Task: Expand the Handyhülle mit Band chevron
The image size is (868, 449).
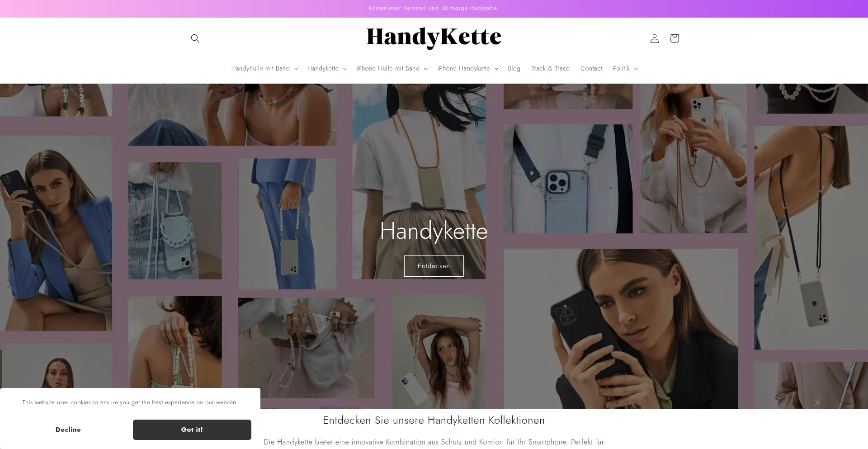Action: (x=296, y=69)
